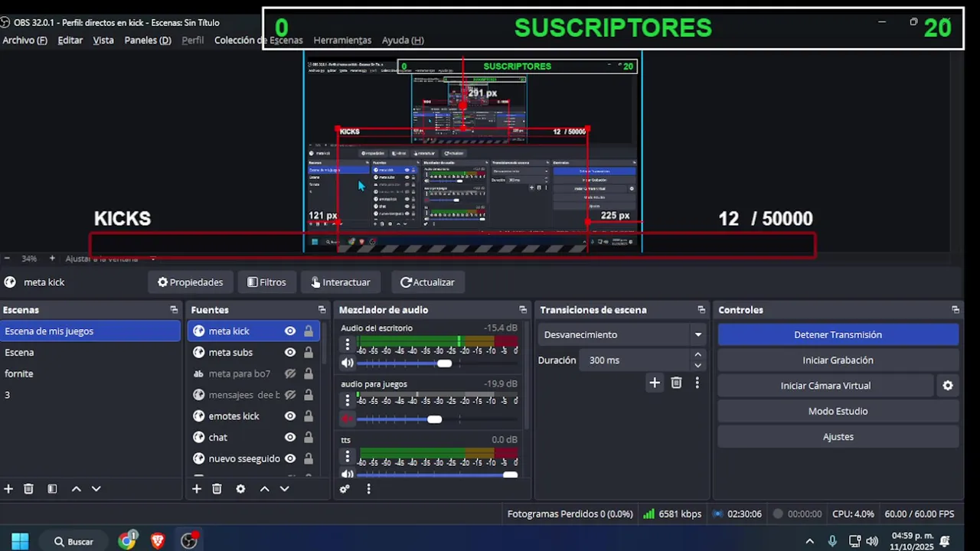Select the fornite scene

point(90,373)
